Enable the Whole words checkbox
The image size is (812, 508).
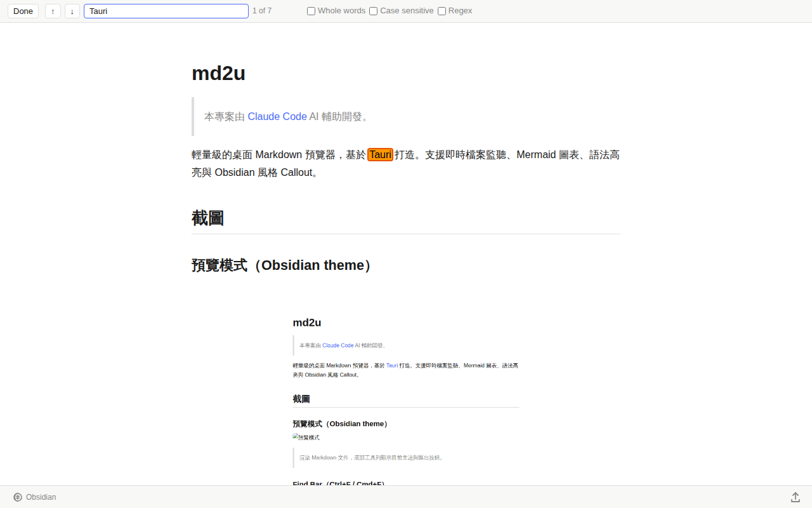coord(311,11)
